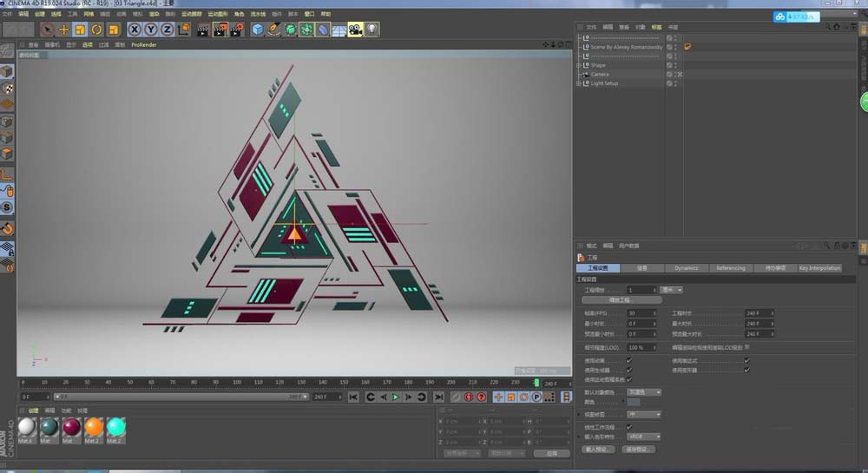Open the Key Interpolation tab
Viewport: 868px width, 473px height.
point(819,268)
